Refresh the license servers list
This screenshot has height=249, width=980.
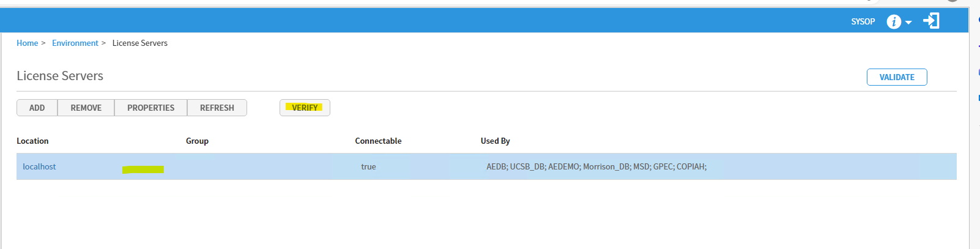pyautogui.click(x=217, y=108)
